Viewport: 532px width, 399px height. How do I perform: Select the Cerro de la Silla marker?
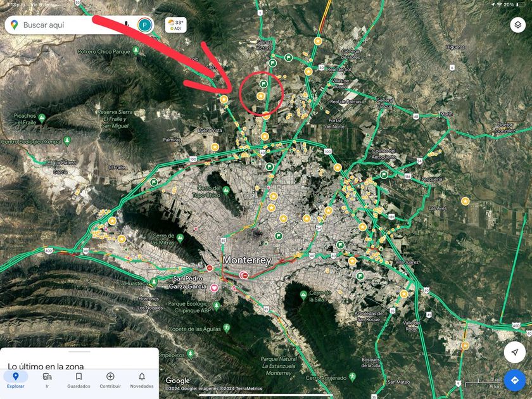click(x=303, y=295)
